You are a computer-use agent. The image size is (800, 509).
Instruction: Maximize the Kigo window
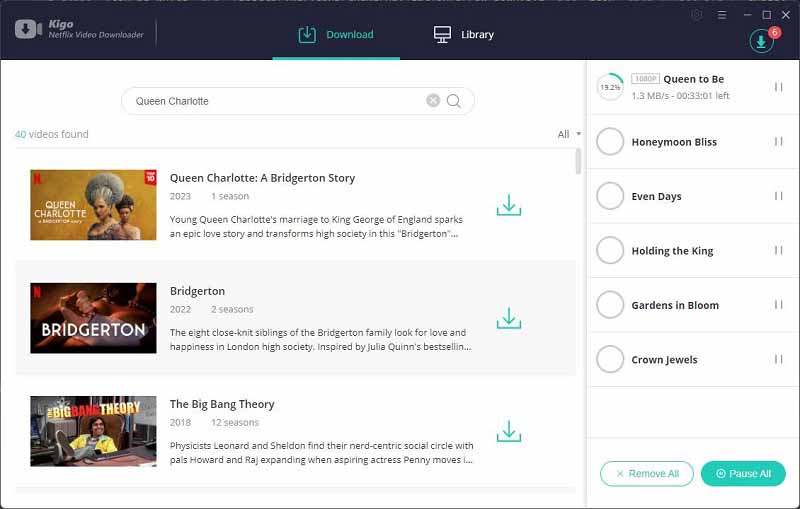766,15
